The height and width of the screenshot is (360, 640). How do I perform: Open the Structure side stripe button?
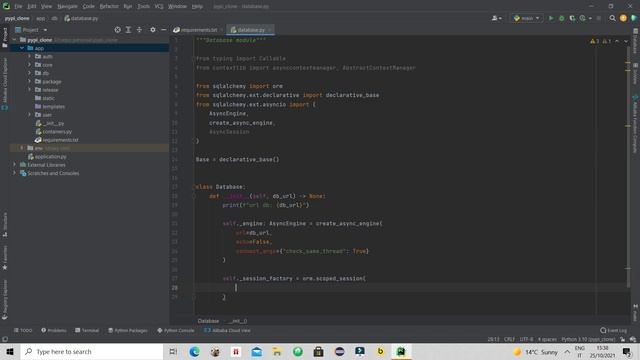coord(4,224)
